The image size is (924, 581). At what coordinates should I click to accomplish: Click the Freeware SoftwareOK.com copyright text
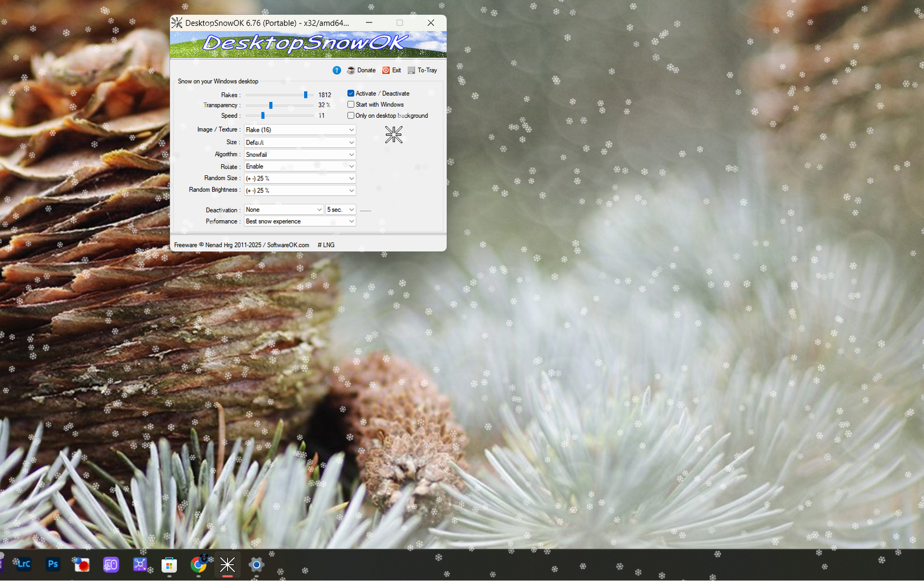pos(241,245)
